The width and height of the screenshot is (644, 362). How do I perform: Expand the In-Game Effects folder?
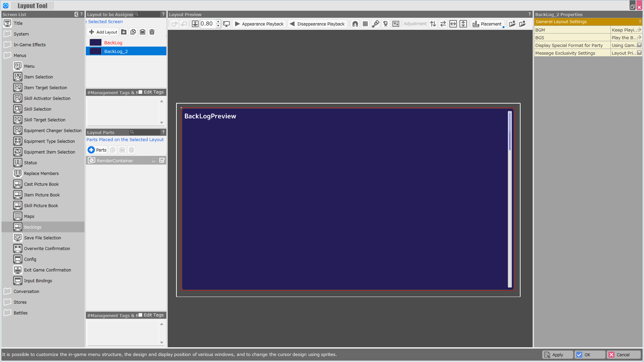(x=7, y=45)
